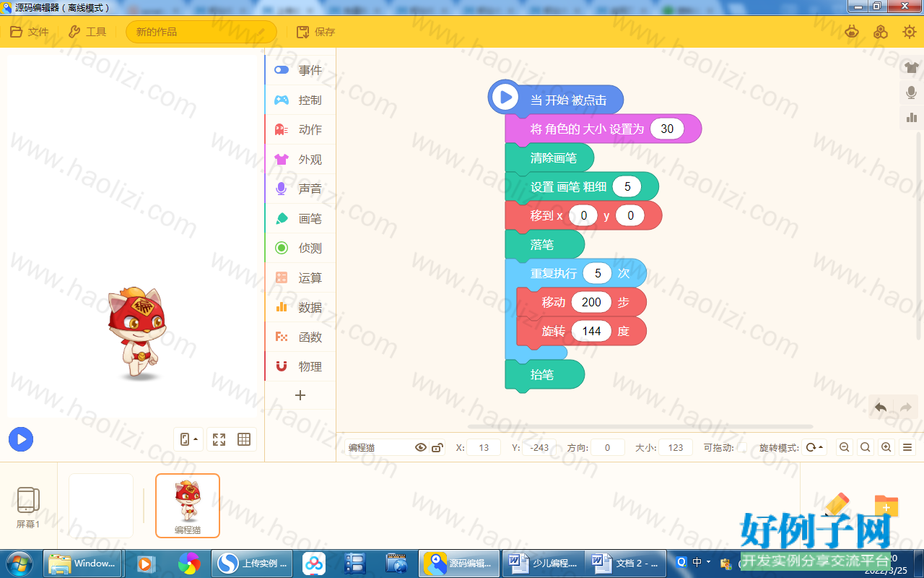Select the 清除画笔 block
924x578 pixels.
coord(549,158)
